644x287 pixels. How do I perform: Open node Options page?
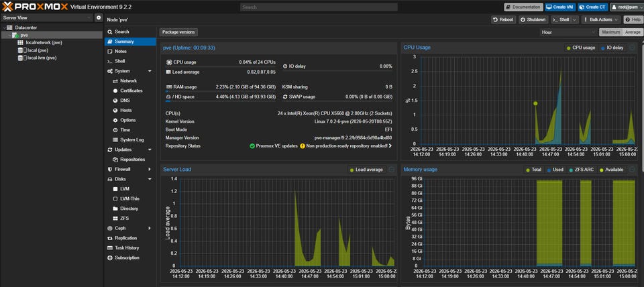click(129, 120)
